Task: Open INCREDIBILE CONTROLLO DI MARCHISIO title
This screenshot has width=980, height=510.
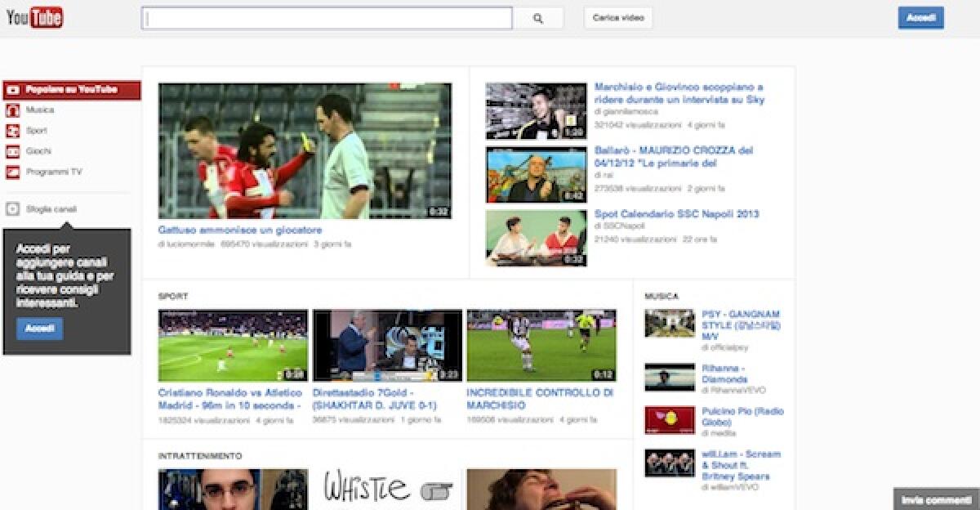Action: (540, 399)
